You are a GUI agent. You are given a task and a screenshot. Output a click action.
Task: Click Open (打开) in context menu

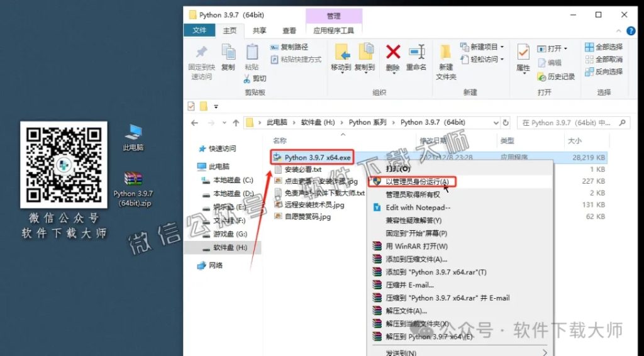click(398, 169)
